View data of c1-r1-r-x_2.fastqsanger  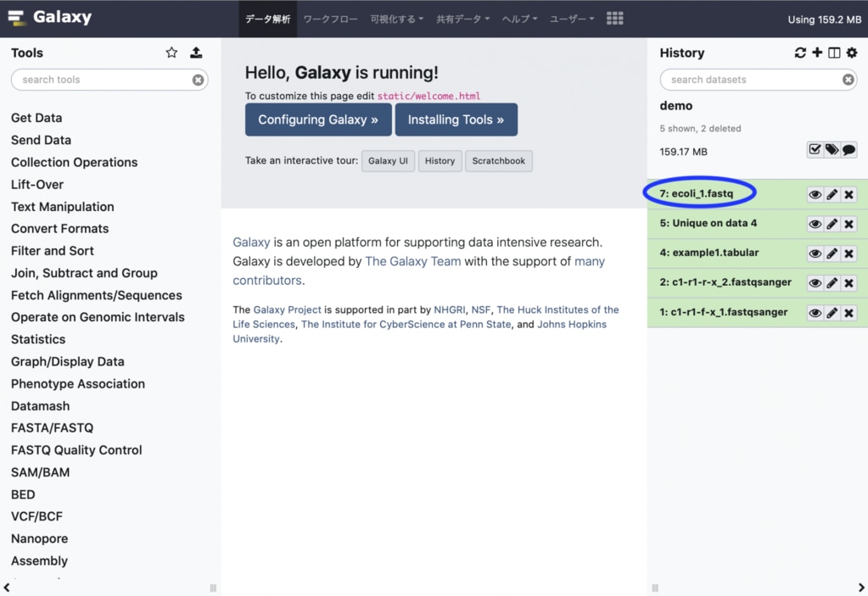click(815, 283)
